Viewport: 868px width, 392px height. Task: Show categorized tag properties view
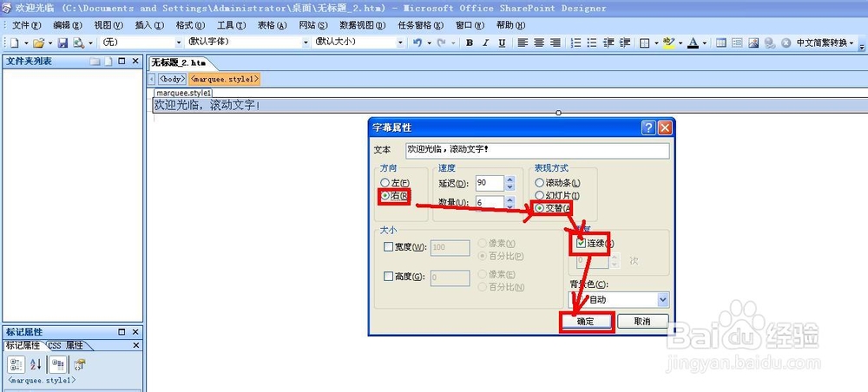[16, 363]
